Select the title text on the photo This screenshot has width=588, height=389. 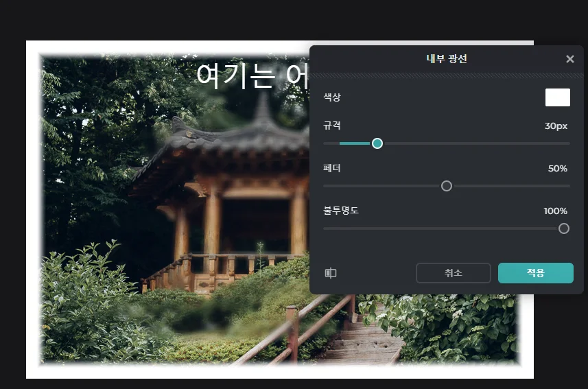pyautogui.click(x=252, y=76)
